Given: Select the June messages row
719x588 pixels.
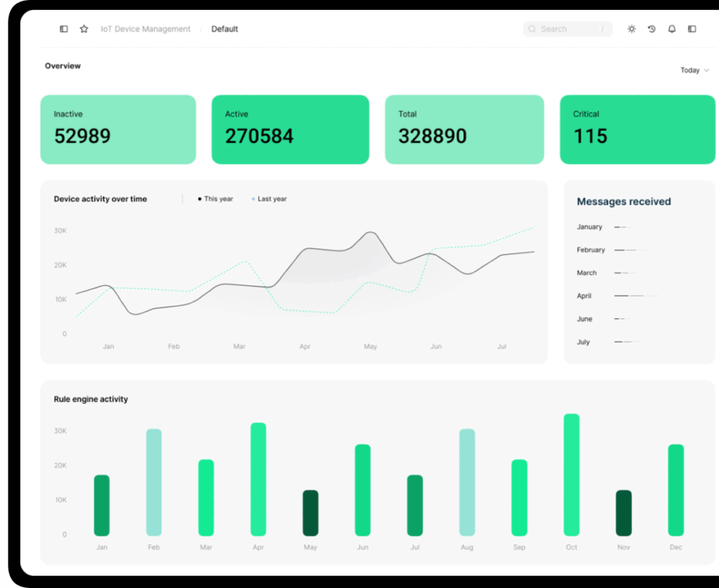Looking at the screenshot, I should click(x=604, y=319).
